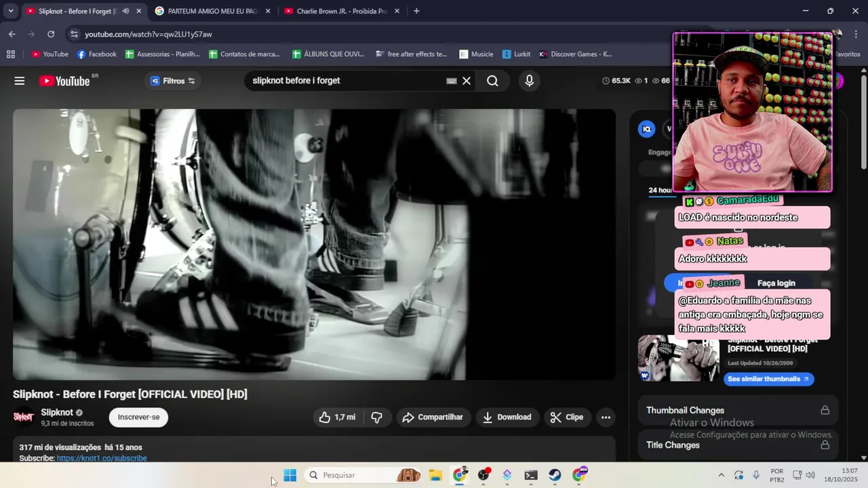The height and width of the screenshot is (488, 868).
Task: Open OBS Studio from the taskbar
Action: click(484, 475)
